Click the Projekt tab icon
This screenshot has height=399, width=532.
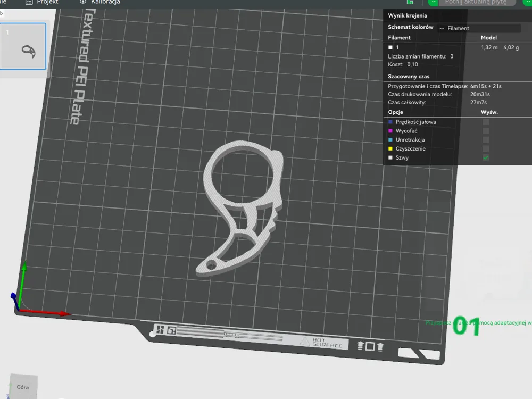click(29, 2)
